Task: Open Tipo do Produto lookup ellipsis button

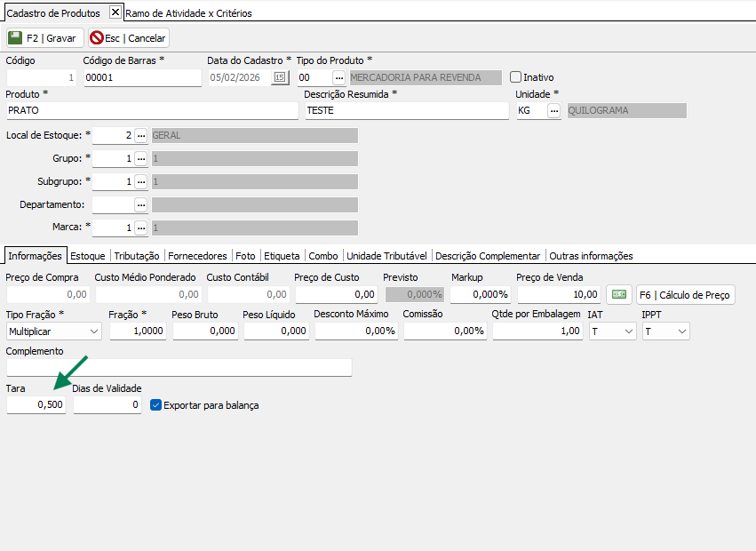Action: tap(338, 78)
